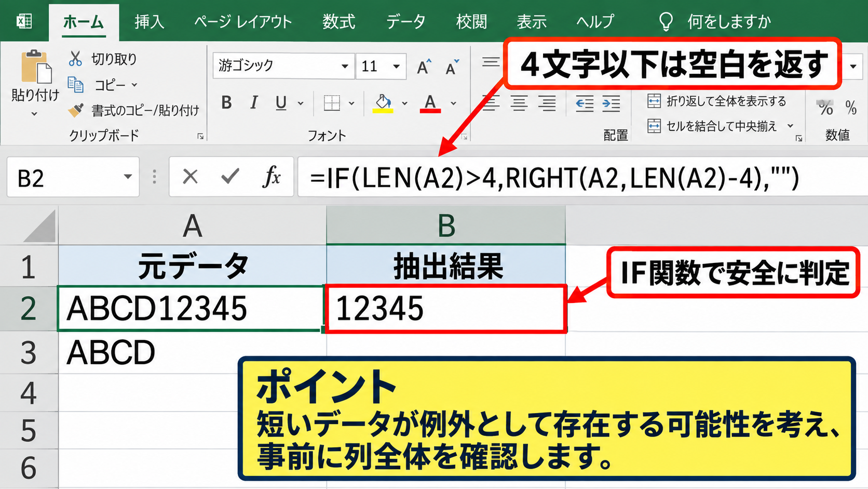
Task: Center align text horizontally
Action: (x=519, y=103)
